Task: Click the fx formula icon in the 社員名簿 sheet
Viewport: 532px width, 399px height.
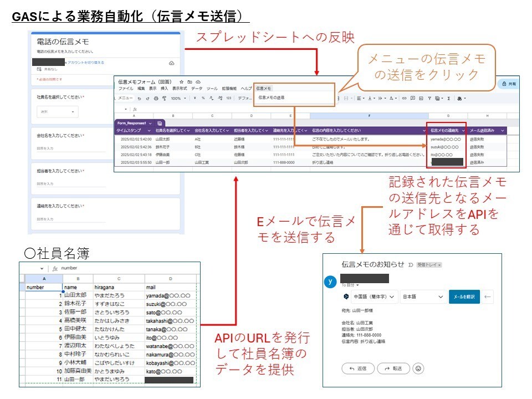Action: (x=55, y=268)
